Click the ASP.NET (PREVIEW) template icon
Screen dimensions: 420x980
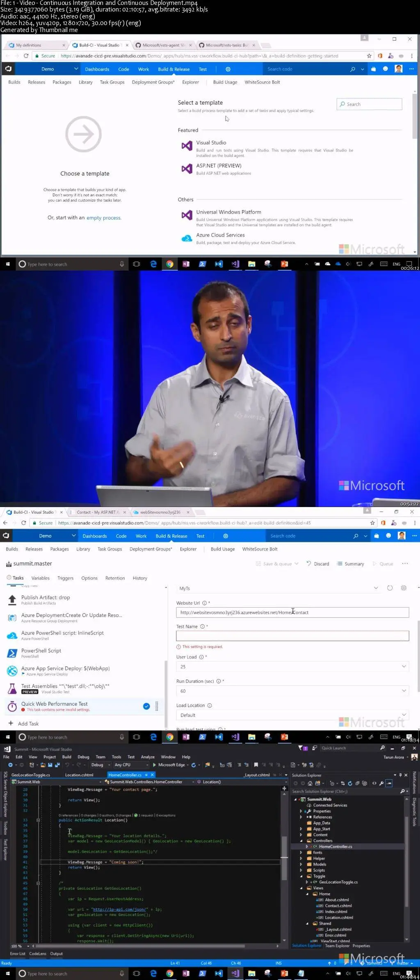(x=187, y=169)
